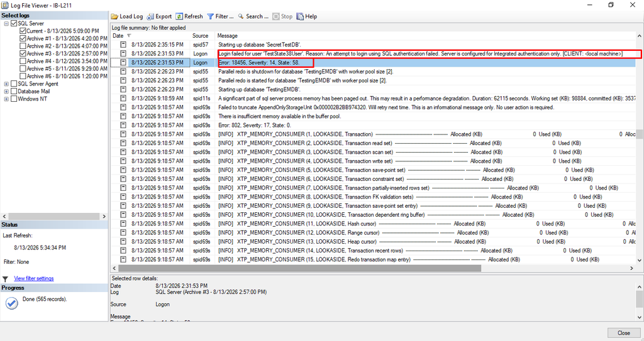Image resolution: width=644 pixels, height=341 pixels.
Task: Click the Log File Viewer title icon
Action: click(x=5, y=5)
